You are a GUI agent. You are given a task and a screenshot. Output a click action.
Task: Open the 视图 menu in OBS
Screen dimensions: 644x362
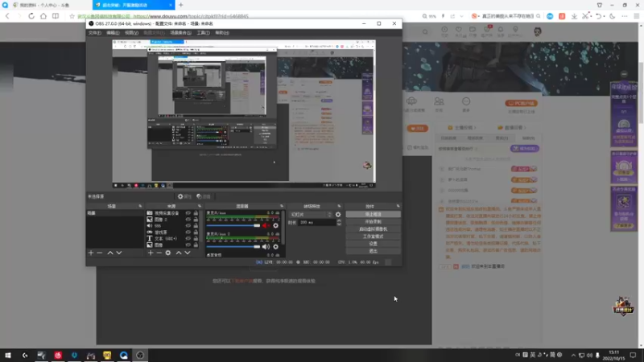[x=131, y=33]
